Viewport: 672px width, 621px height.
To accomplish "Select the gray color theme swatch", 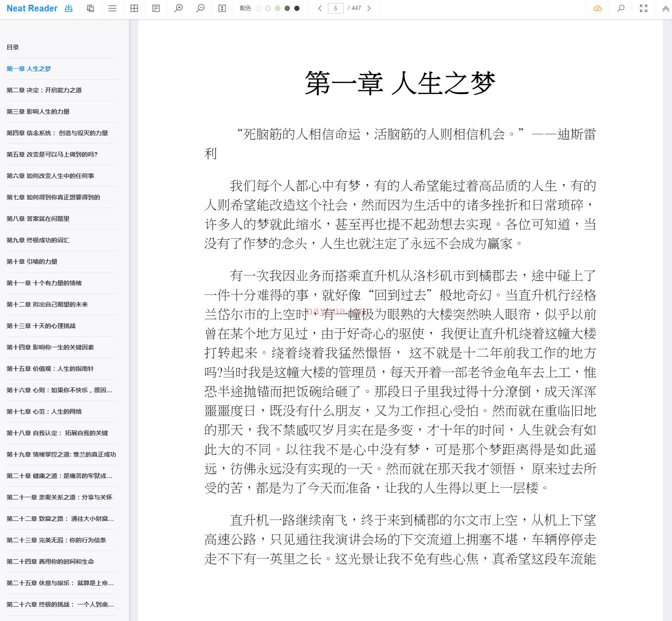I will point(287,8).
